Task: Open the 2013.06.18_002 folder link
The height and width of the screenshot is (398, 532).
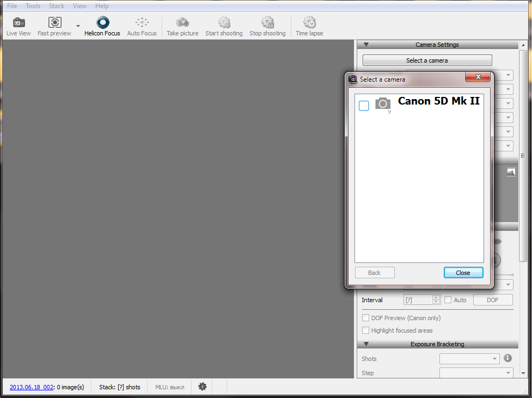Action: [32, 387]
